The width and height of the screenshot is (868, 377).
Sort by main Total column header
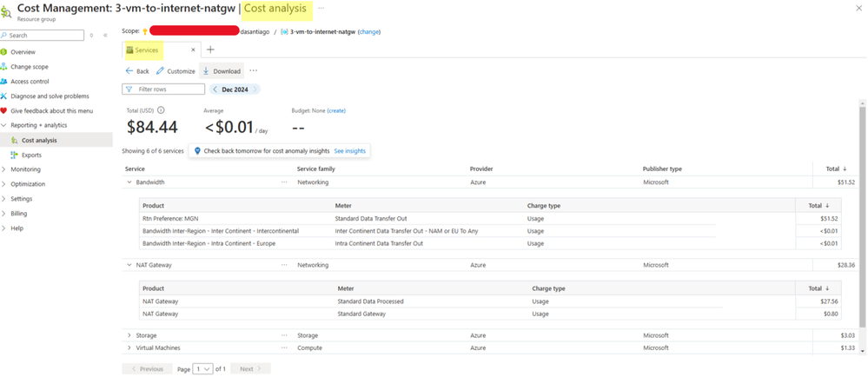click(x=836, y=169)
